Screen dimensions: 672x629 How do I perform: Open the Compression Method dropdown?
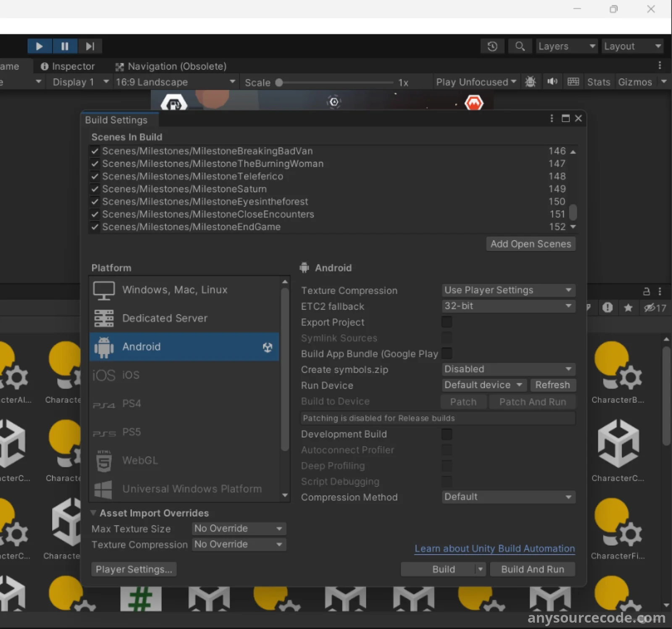point(508,497)
